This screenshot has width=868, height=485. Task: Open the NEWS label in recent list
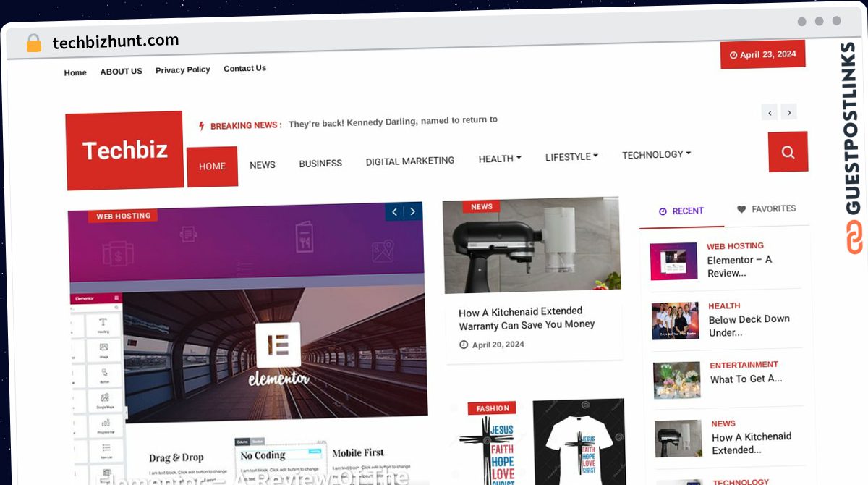(x=723, y=424)
